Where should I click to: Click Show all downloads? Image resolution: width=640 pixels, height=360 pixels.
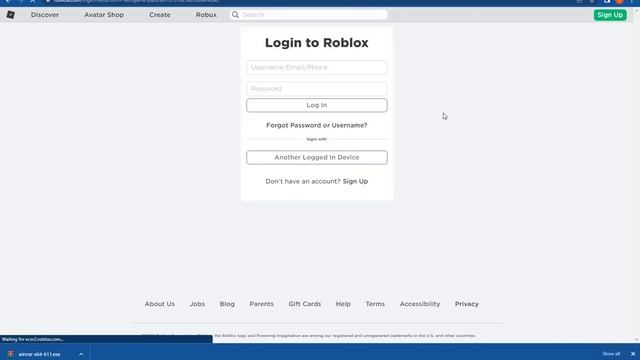point(611,354)
